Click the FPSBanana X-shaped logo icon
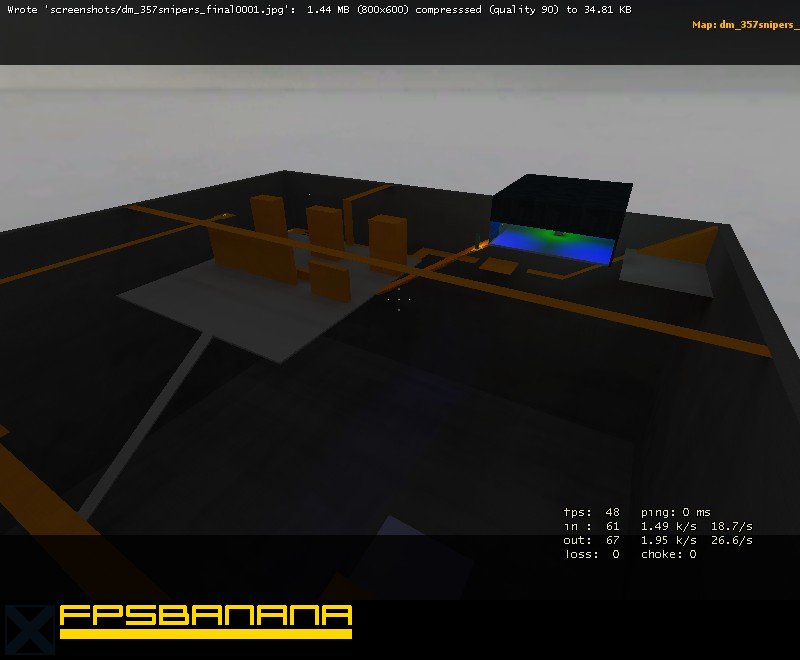800x660 pixels. point(28,628)
